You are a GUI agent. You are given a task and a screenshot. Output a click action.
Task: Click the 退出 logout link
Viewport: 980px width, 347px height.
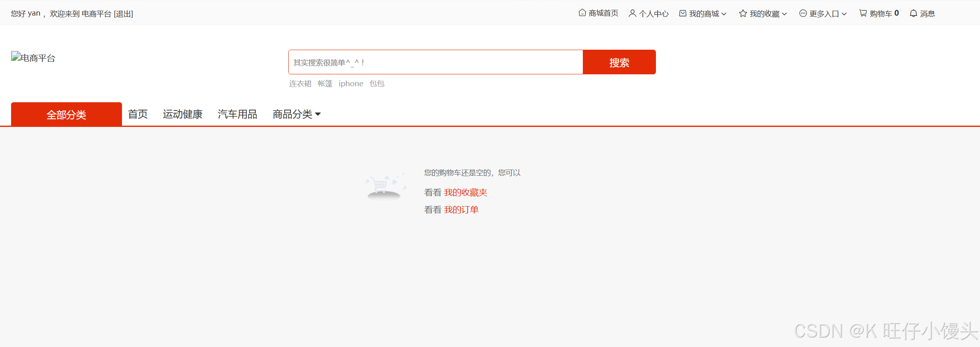[123, 14]
